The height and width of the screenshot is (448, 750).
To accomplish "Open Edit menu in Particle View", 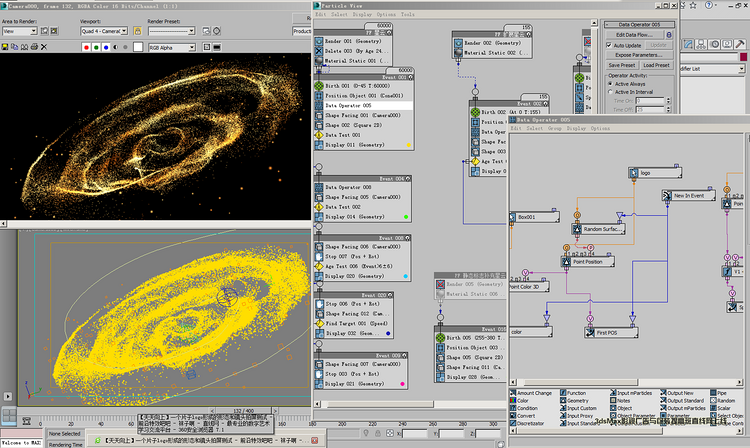I will (x=320, y=14).
